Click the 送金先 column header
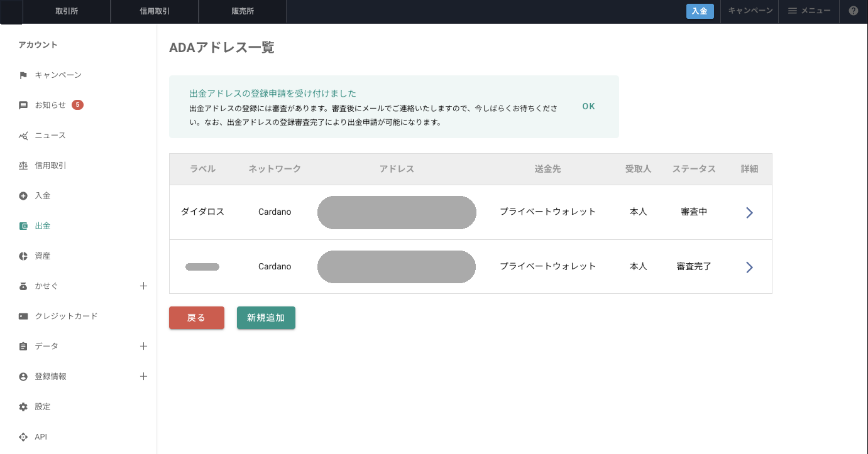868x454 pixels. 547,169
